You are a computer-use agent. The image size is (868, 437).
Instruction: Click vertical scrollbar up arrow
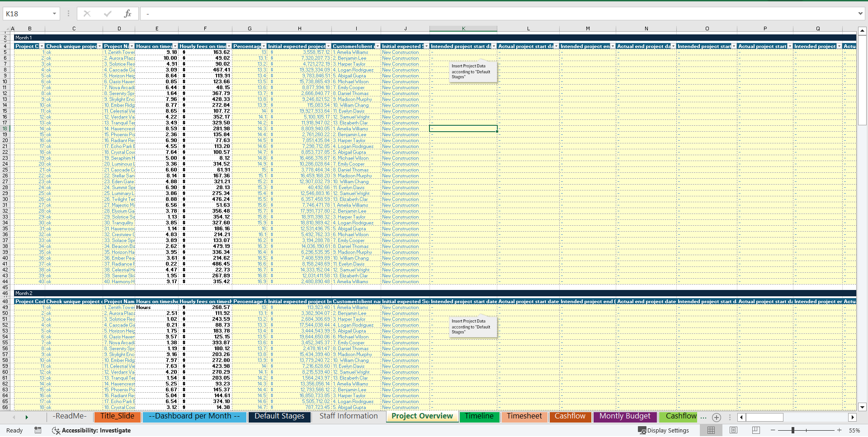pos(862,31)
